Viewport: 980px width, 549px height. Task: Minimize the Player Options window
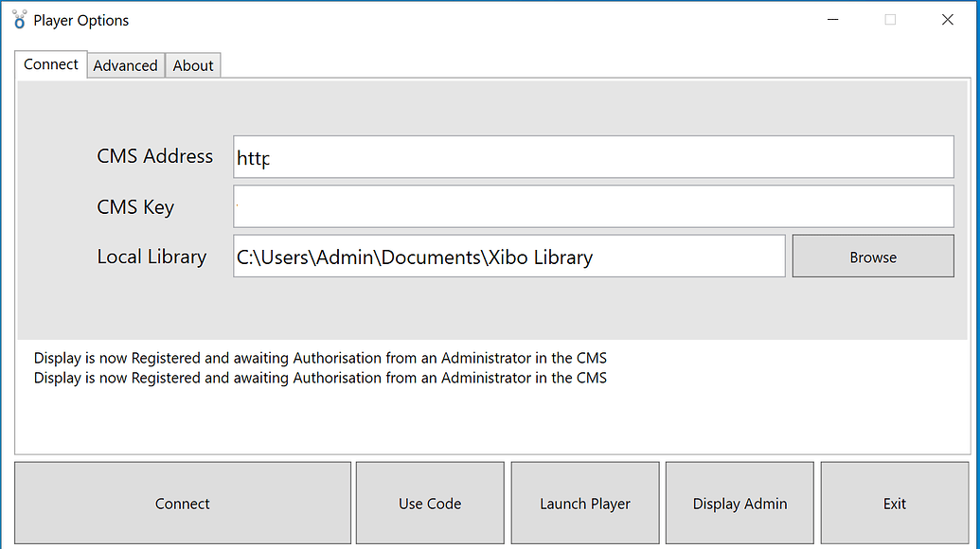[832, 19]
